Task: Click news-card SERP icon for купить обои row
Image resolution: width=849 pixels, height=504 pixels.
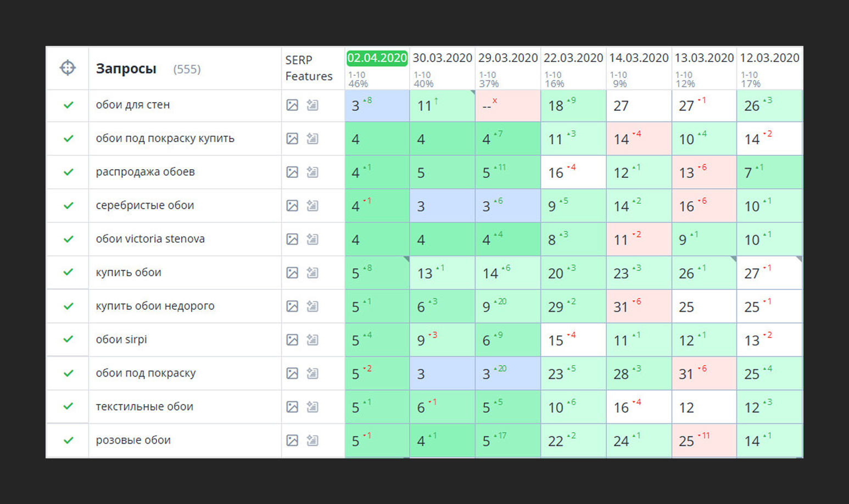Action: [312, 272]
